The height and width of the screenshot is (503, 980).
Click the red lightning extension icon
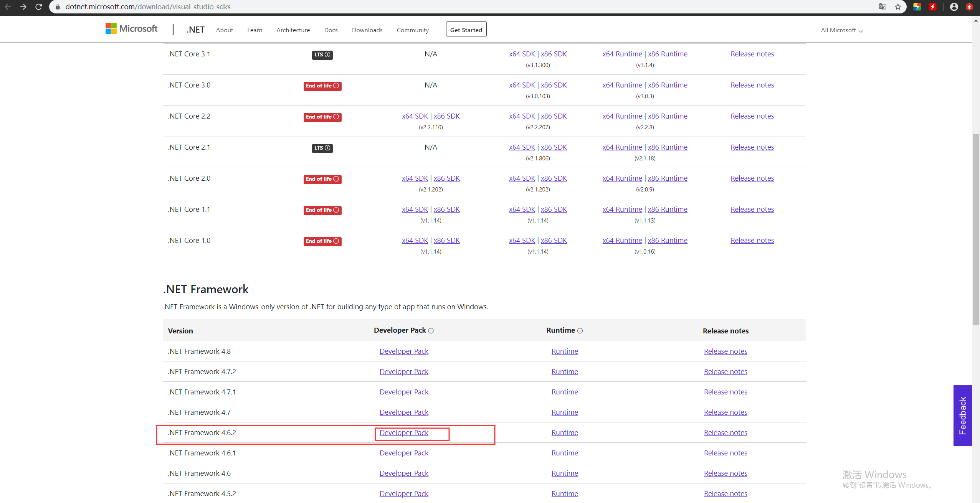(933, 7)
